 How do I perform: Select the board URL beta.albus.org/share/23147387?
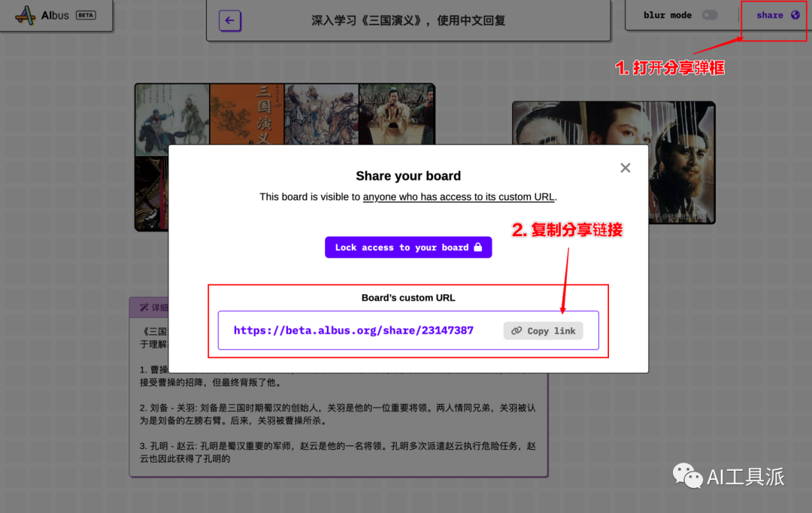click(353, 331)
